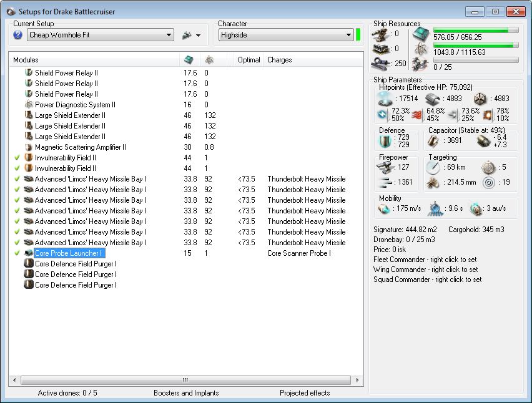Select the last Core Defence Field Purger I row
The width and height of the screenshot is (532, 403).
tap(76, 285)
